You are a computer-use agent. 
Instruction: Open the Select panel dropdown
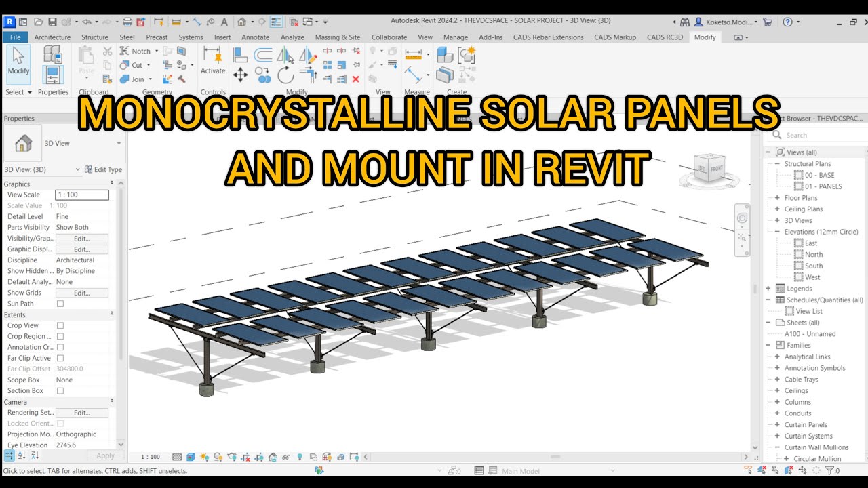[19, 92]
